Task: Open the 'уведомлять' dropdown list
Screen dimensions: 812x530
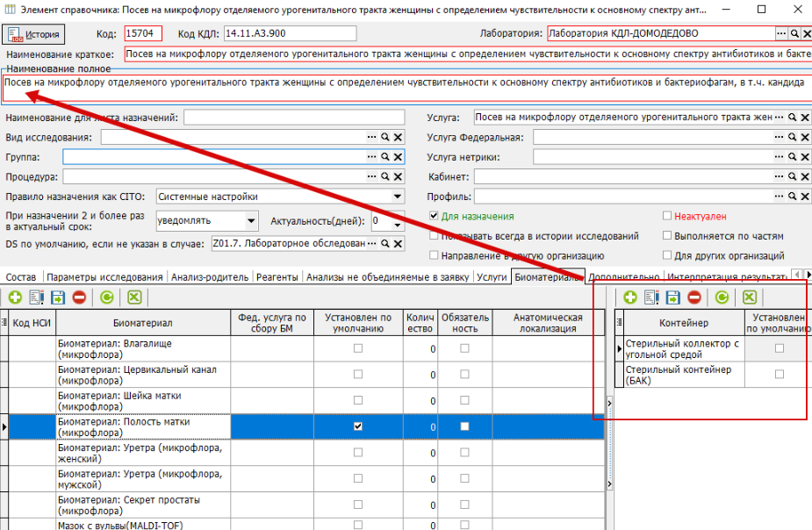Action: click(x=252, y=221)
